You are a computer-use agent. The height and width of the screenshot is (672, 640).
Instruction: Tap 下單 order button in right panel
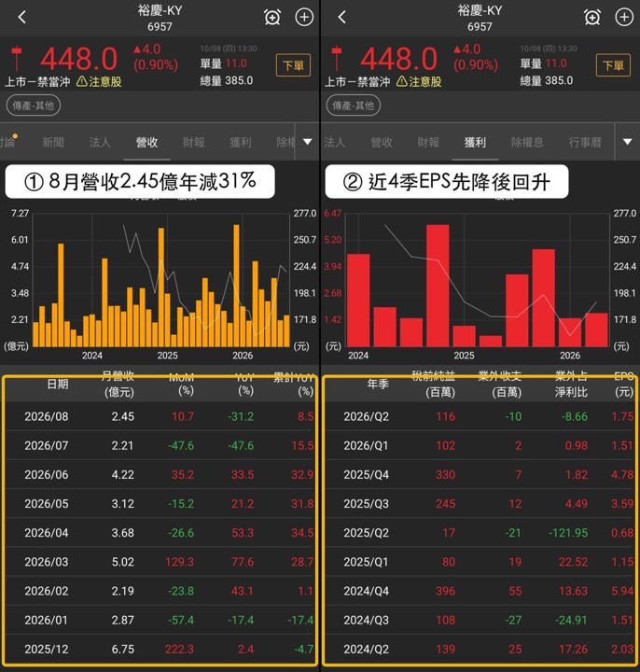613,65
